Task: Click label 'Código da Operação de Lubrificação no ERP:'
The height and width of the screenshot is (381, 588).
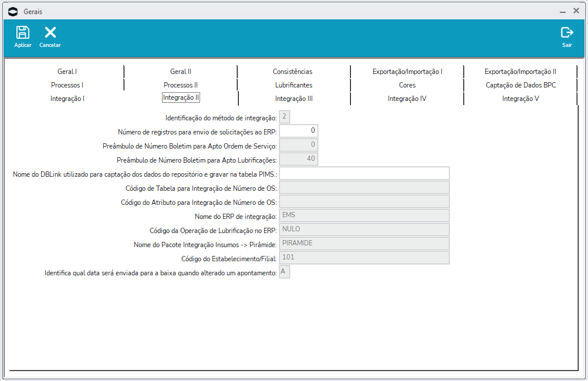Action: click(x=214, y=231)
